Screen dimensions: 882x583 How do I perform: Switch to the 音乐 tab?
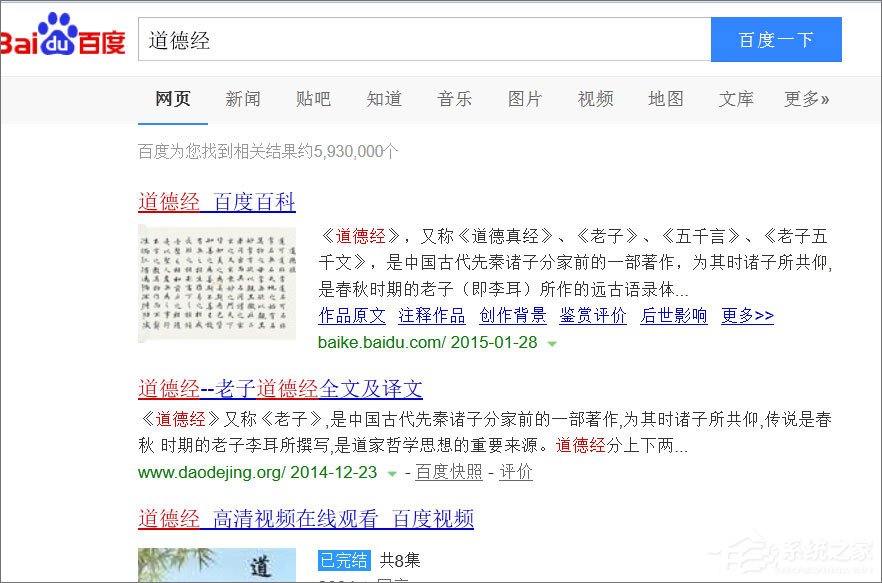[x=454, y=99]
